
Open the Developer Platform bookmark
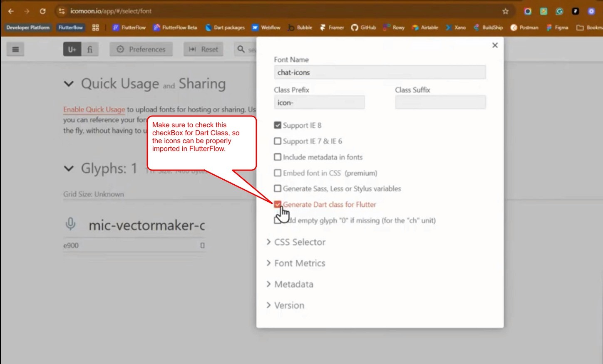coord(28,27)
